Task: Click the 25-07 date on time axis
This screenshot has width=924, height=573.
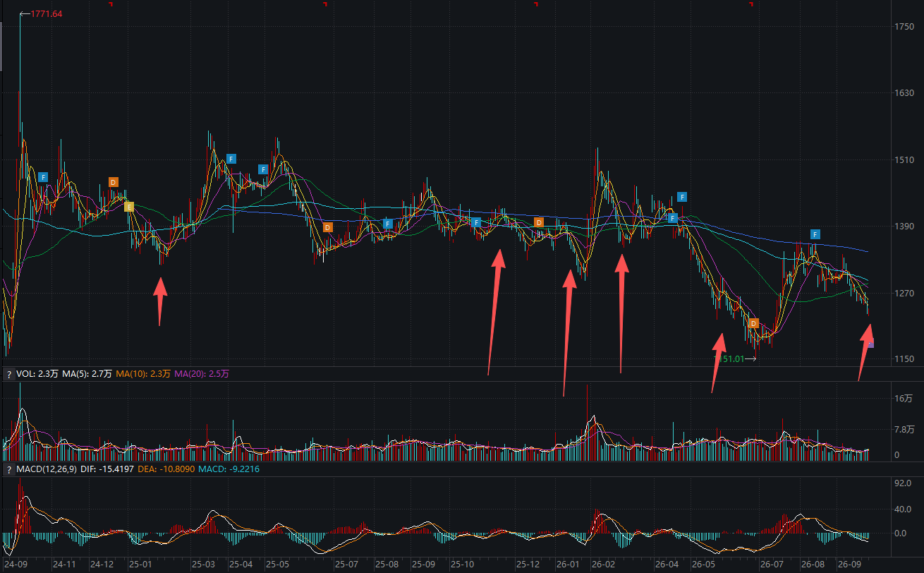Action: tap(346, 565)
